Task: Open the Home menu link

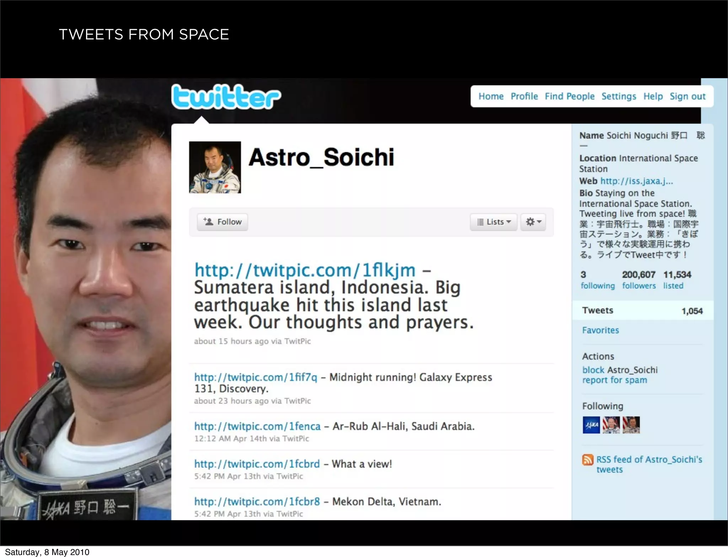Action: 491,96
